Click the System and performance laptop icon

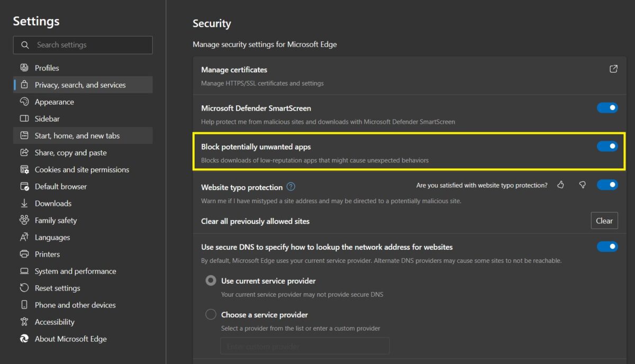coord(24,271)
